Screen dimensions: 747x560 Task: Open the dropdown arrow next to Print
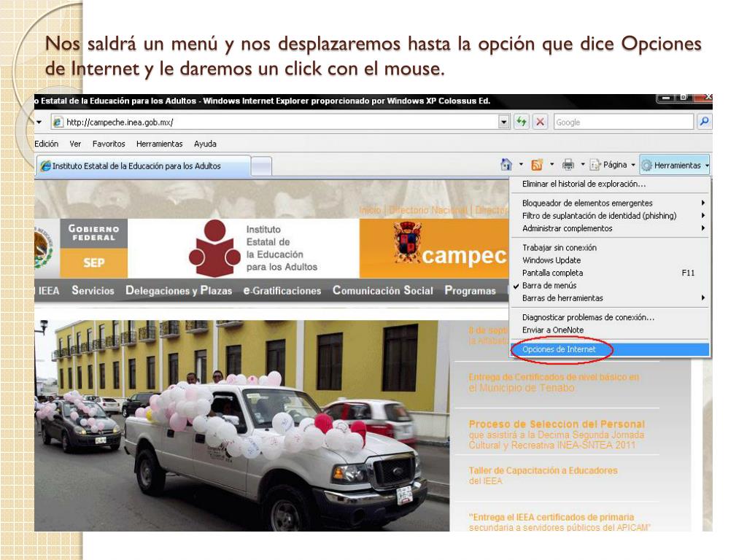click(x=583, y=165)
